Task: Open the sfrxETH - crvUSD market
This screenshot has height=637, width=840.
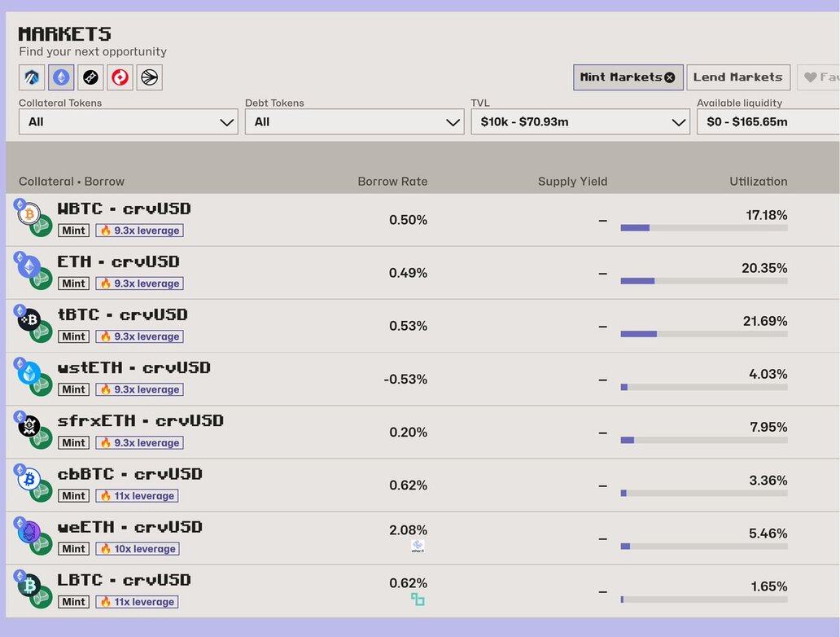Action: (x=140, y=421)
